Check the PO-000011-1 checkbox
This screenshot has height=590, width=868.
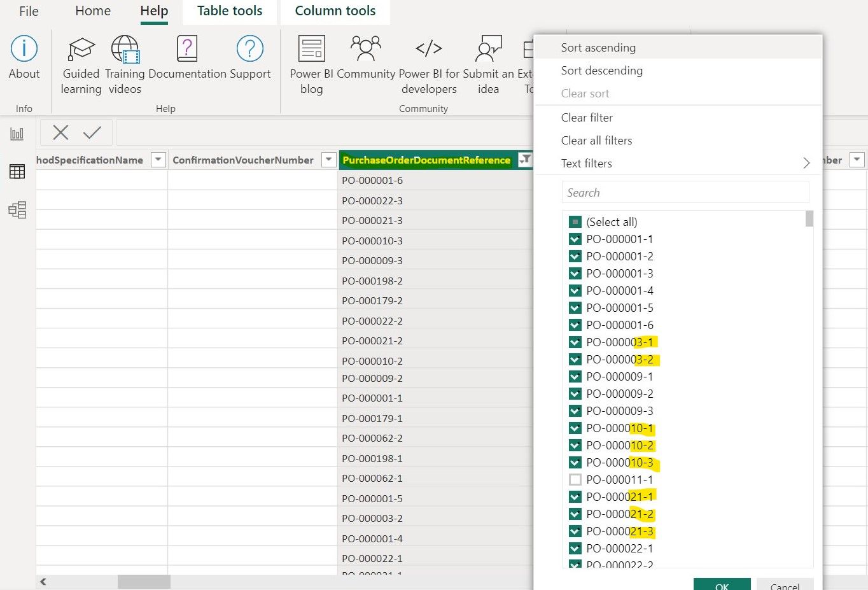point(575,480)
